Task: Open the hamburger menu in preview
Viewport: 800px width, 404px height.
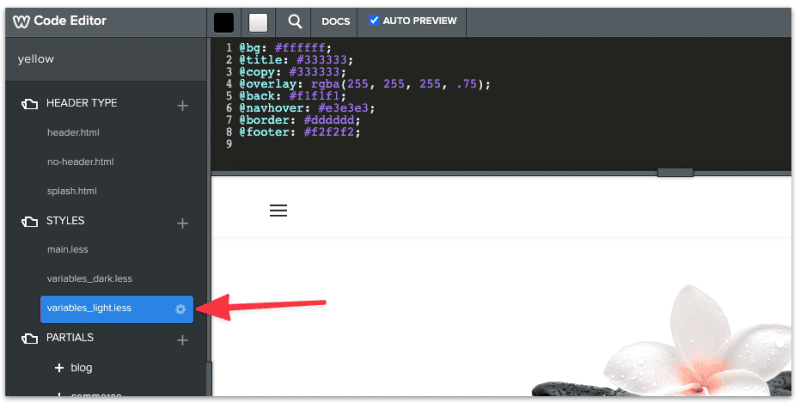Action: click(x=278, y=210)
